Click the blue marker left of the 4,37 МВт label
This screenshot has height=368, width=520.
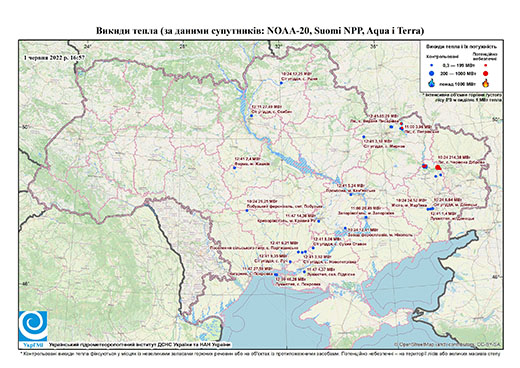tap(304, 272)
